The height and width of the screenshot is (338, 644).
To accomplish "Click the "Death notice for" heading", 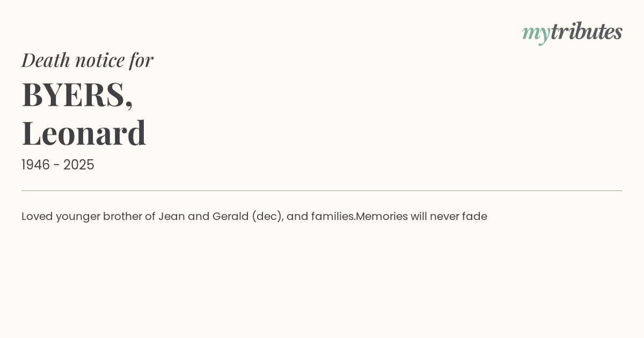I will click(87, 60).
